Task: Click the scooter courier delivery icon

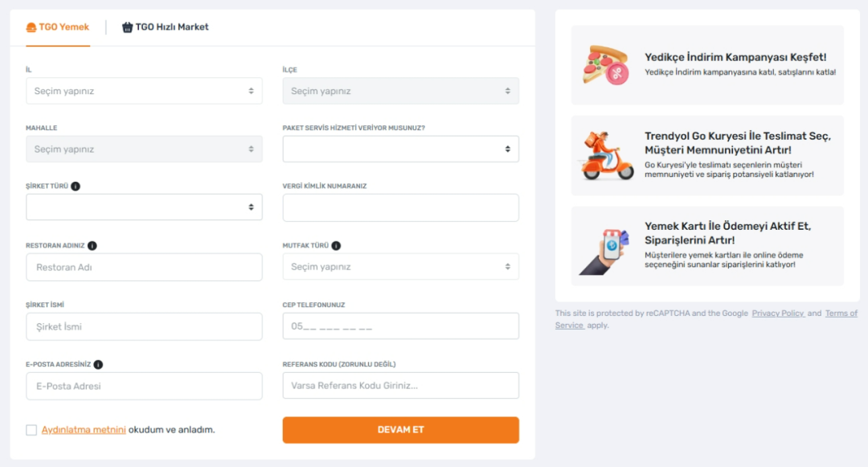Action: coord(606,155)
